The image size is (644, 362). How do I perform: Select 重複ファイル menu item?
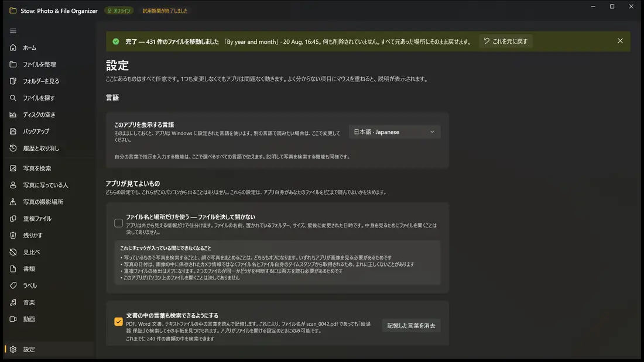[49, 219]
